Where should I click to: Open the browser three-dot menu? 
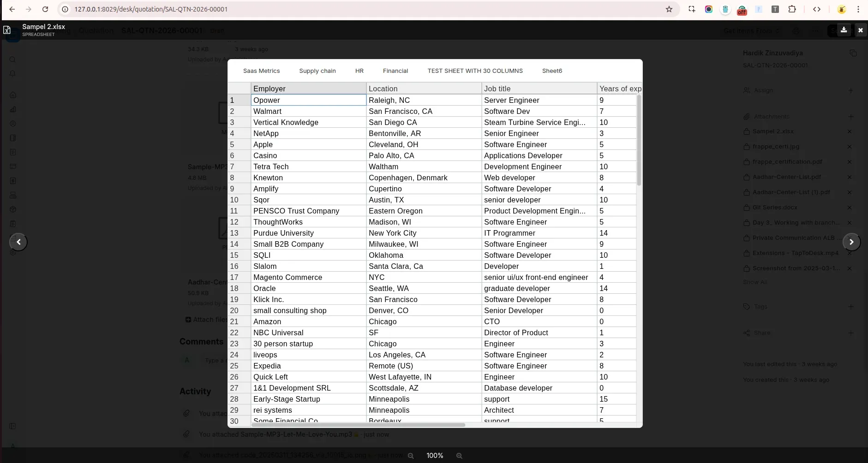pos(858,9)
